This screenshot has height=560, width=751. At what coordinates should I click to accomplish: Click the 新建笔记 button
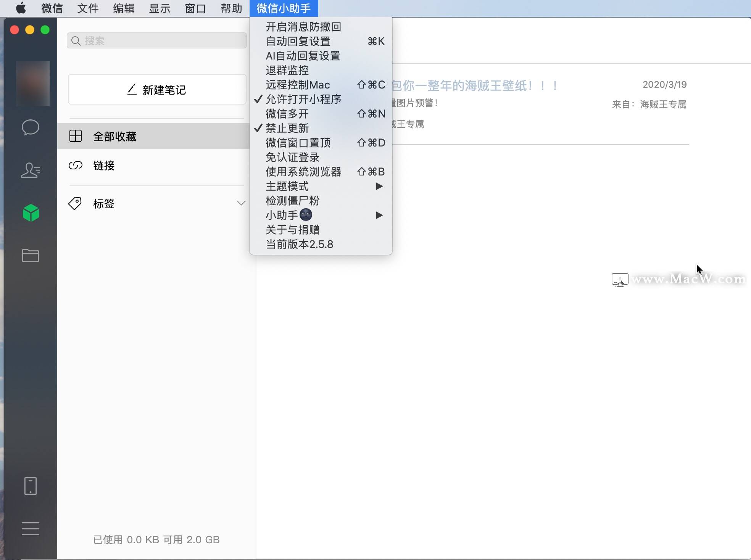point(157,89)
